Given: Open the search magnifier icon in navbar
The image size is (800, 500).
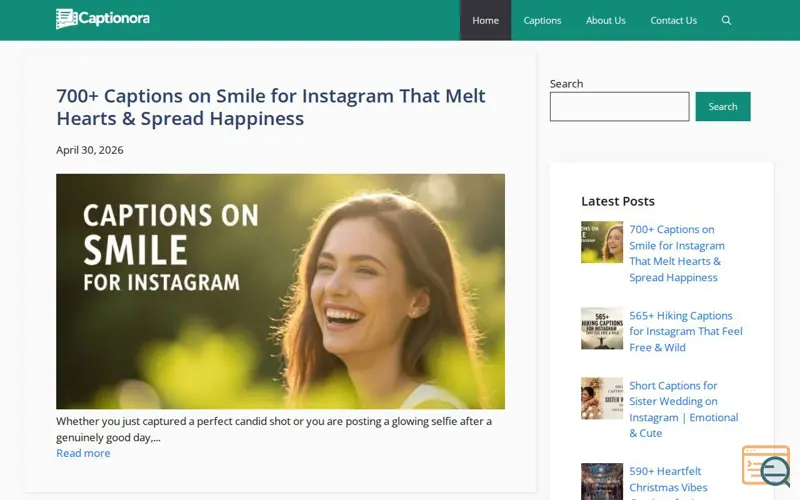Looking at the screenshot, I should [726, 20].
